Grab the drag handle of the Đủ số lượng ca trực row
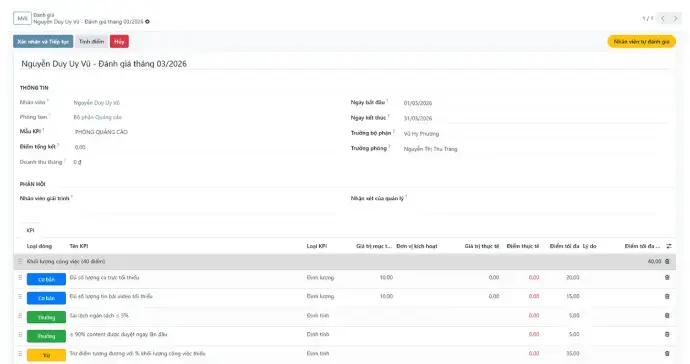 point(20,278)
